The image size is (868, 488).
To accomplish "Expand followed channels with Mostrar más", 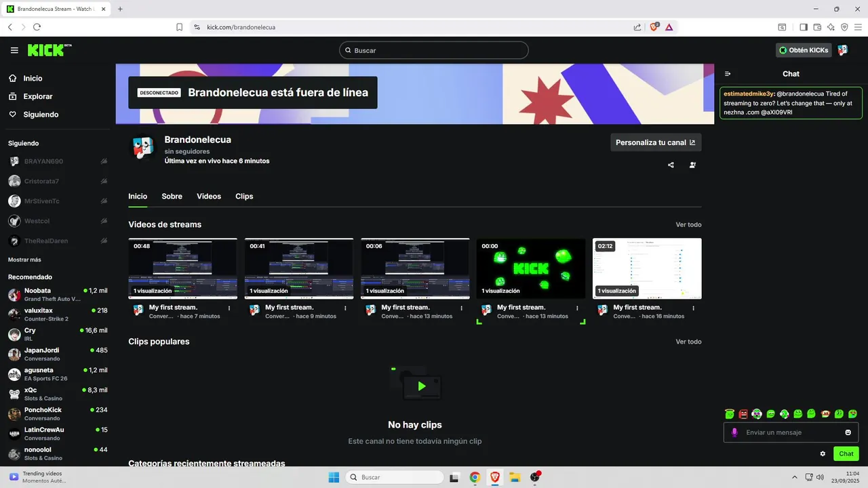I will coord(24,260).
